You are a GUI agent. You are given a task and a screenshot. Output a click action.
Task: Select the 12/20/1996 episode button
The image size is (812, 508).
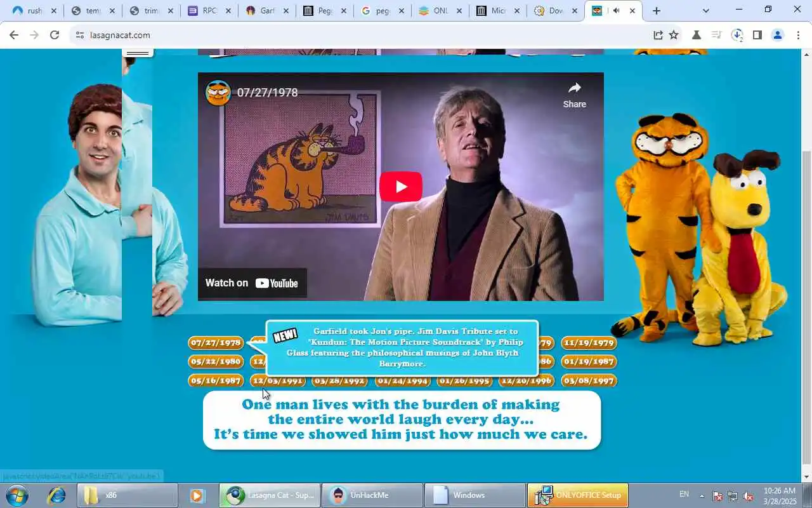click(527, 381)
